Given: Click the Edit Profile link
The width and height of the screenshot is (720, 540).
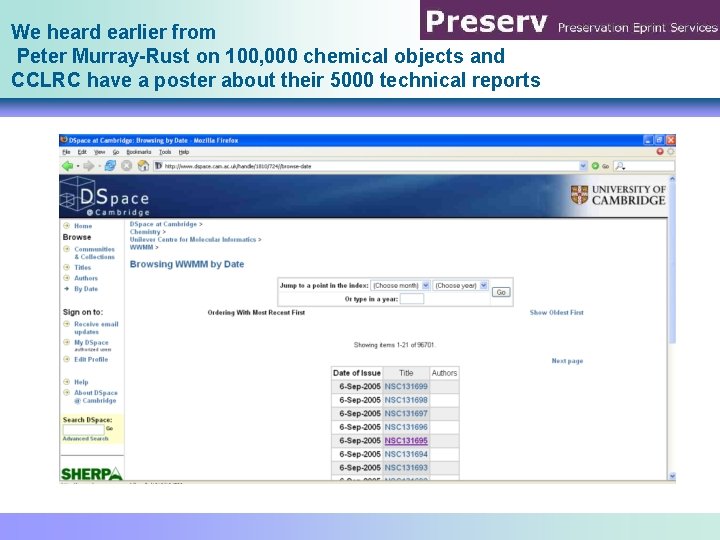Looking at the screenshot, I should pyautogui.click(x=91, y=360).
